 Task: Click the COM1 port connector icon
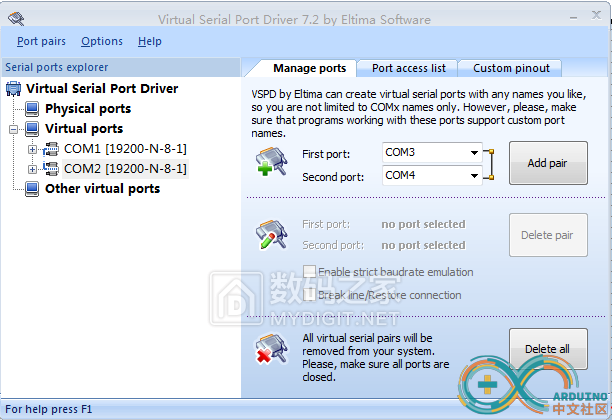(51, 149)
